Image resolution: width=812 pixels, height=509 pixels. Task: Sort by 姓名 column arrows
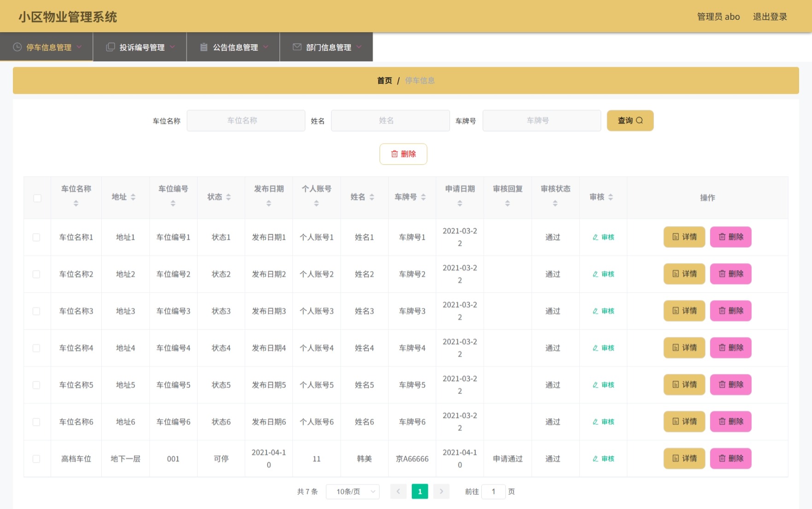coord(372,197)
